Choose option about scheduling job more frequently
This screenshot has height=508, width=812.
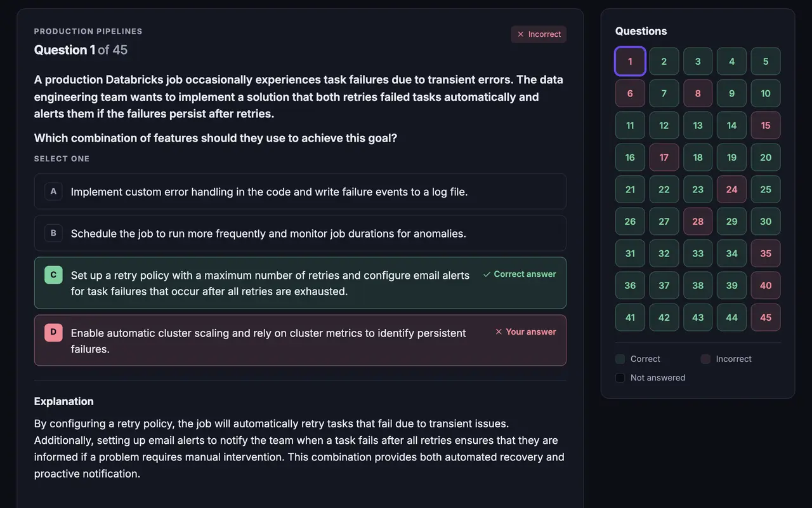pos(300,233)
